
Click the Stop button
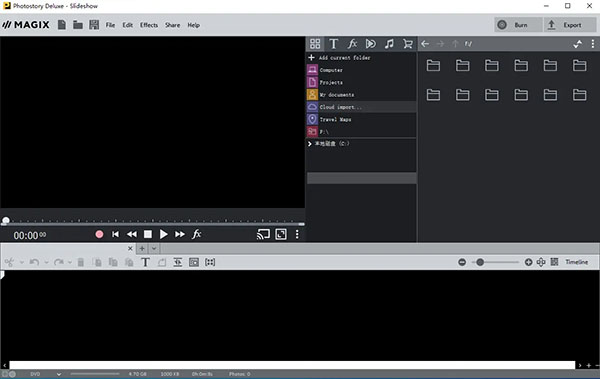pyautogui.click(x=148, y=234)
